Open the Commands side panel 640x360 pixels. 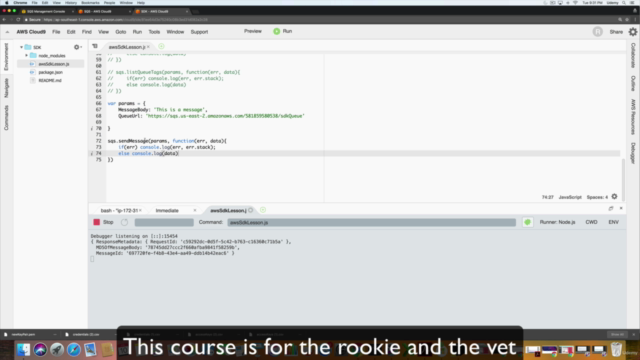click(6, 118)
